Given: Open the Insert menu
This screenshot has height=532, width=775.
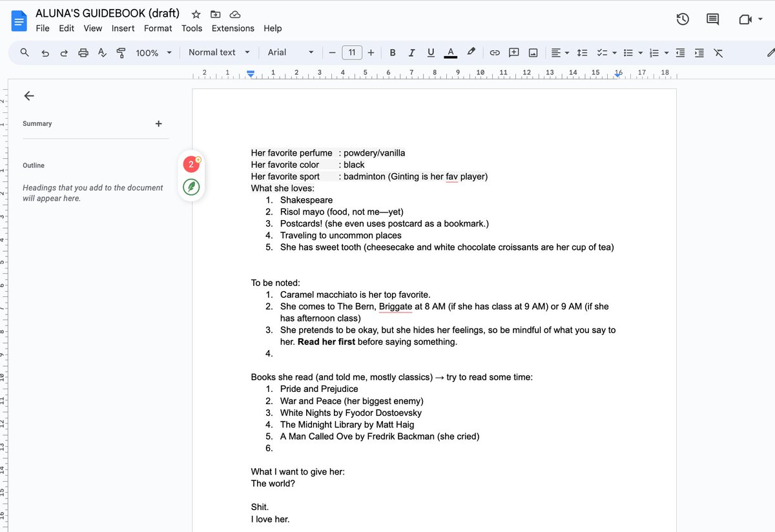Looking at the screenshot, I should pos(123,28).
